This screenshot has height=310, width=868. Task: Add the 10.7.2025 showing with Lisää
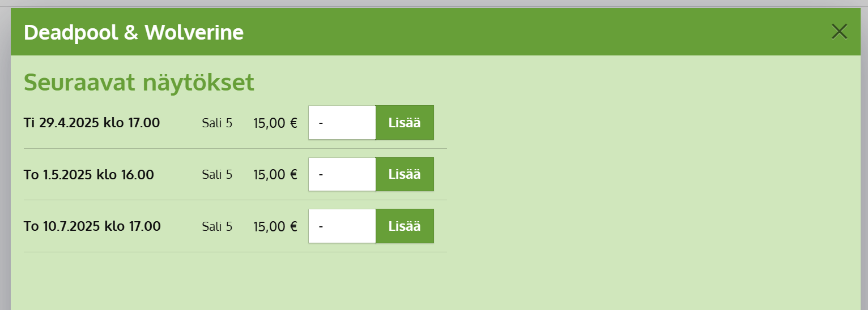coord(405,226)
